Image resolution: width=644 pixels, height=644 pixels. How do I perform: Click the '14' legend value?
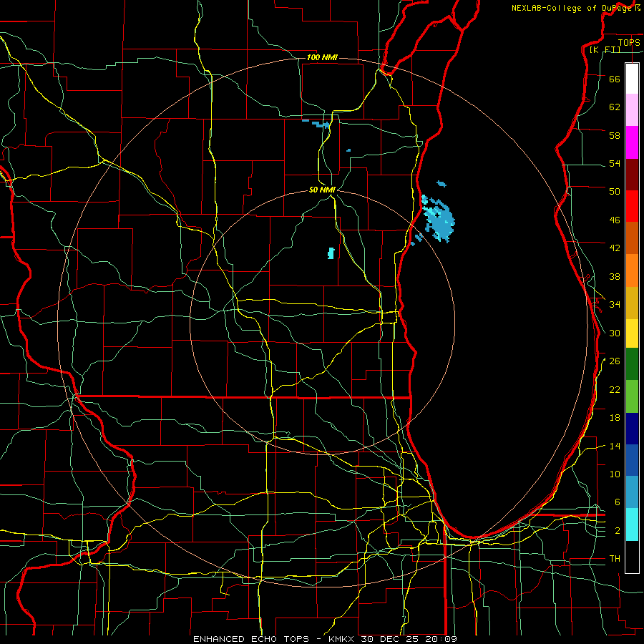(x=615, y=446)
